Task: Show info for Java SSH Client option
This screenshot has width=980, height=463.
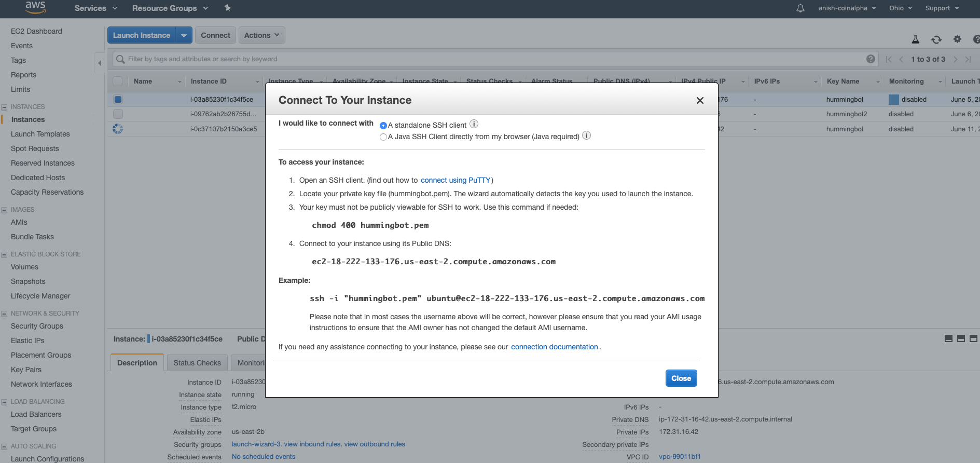Action: pos(586,135)
